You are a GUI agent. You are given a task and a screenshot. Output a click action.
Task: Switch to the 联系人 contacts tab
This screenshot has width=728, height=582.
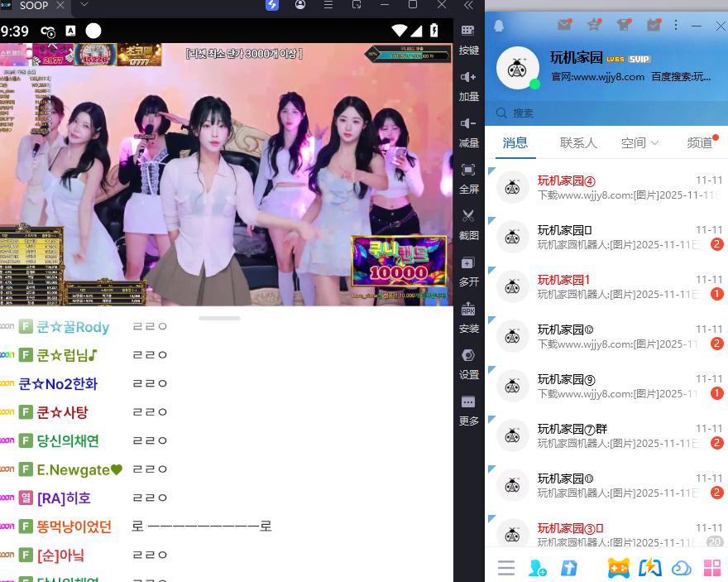(578, 142)
